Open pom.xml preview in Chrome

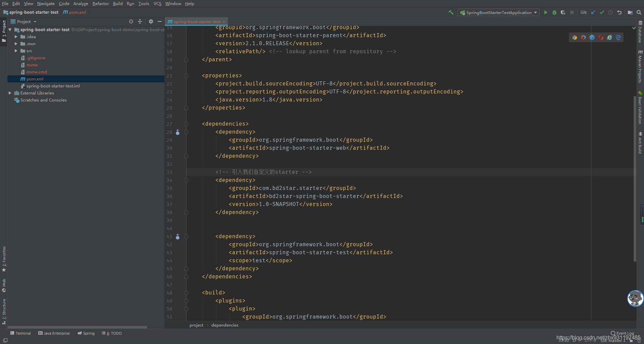click(575, 38)
